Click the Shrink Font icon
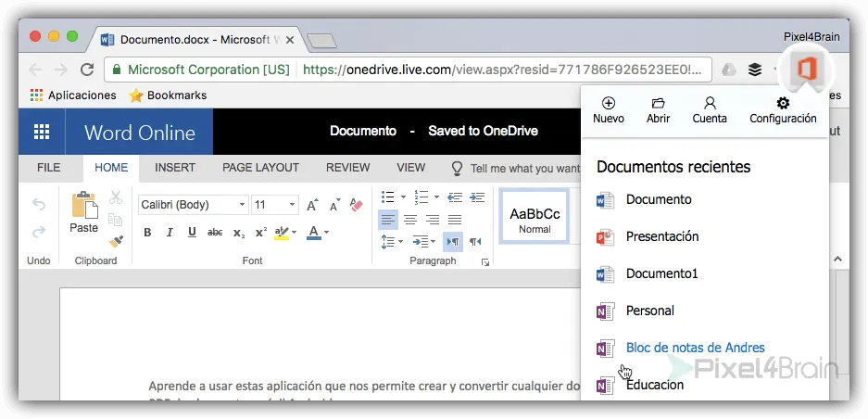 pyautogui.click(x=335, y=205)
